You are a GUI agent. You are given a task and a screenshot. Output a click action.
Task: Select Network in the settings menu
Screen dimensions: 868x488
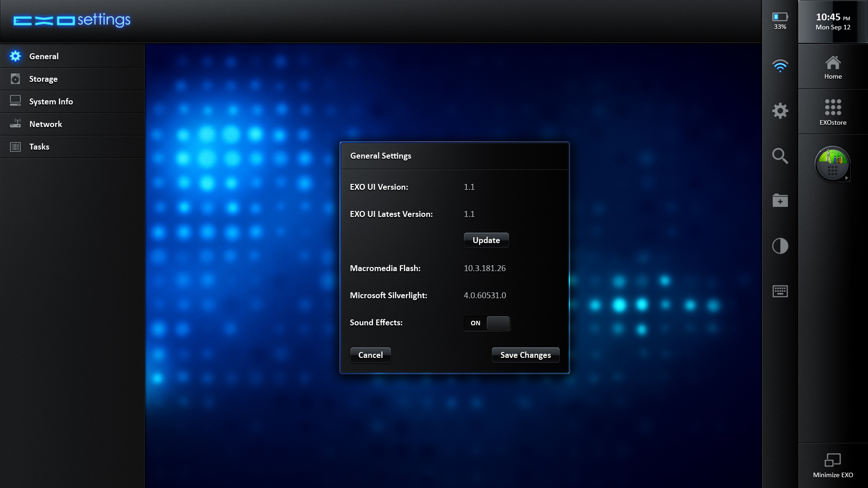pyautogui.click(x=72, y=124)
